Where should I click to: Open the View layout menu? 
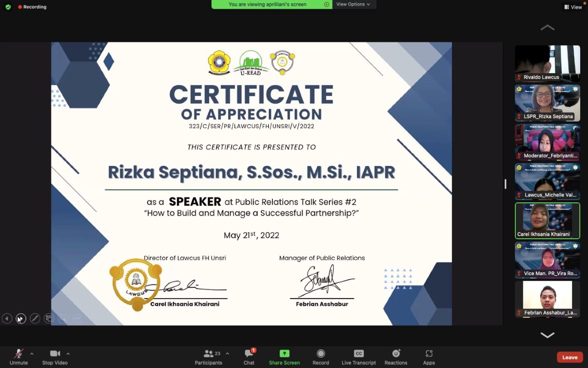[x=573, y=7]
